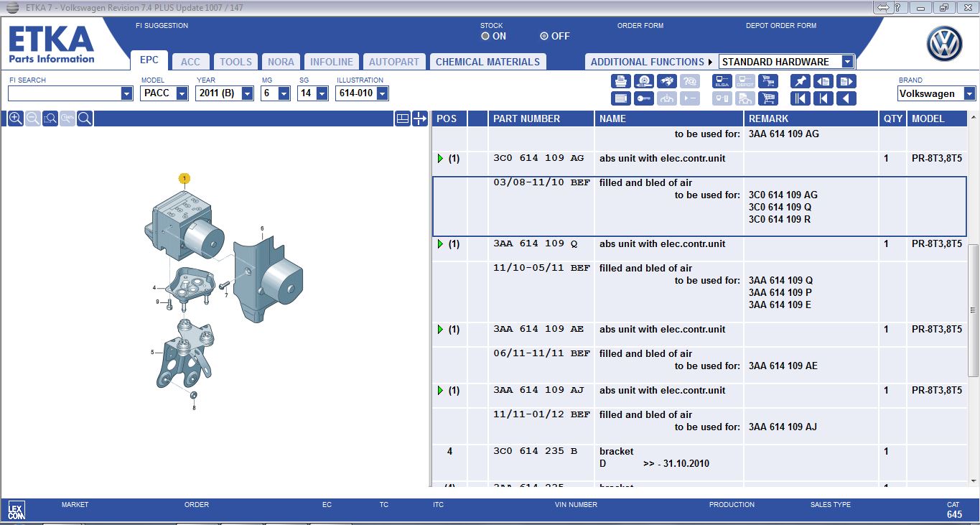Click the wheel-and-pencil toolbar icon
980x525 pixels.
pyautogui.click(x=644, y=81)
